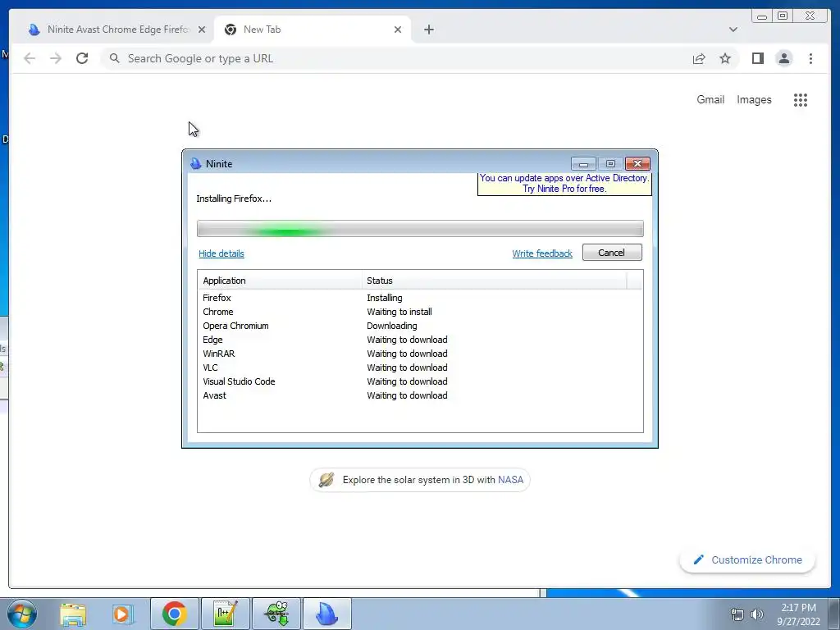Click the Chrome forward arrow

(x=56, y=58)
